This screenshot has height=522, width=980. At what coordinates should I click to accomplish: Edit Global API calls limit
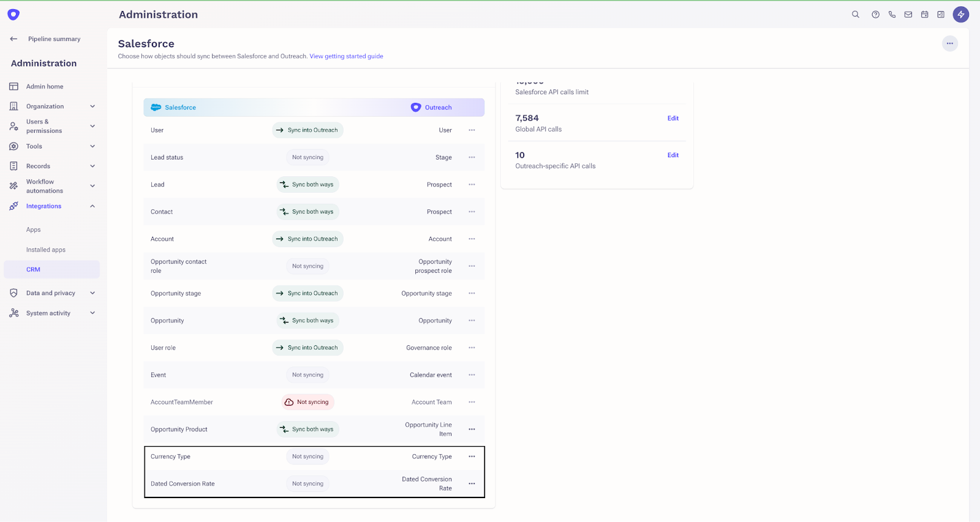coord(673,119)
